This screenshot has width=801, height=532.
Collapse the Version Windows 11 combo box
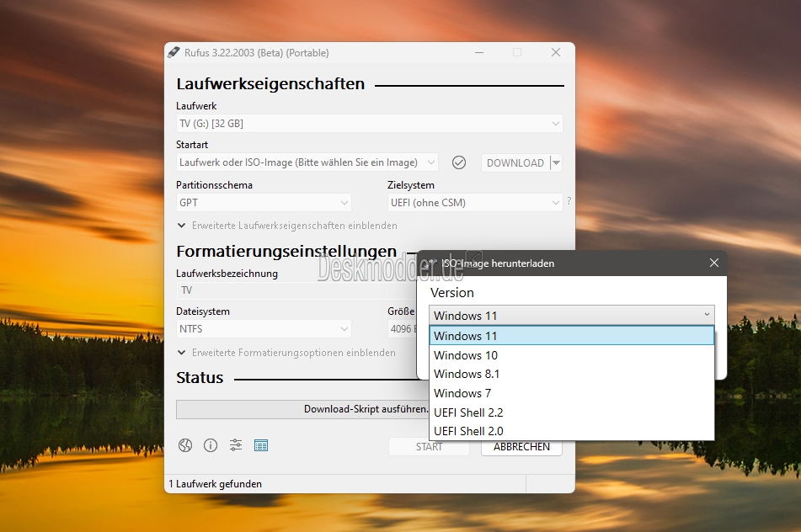(572, 315)
